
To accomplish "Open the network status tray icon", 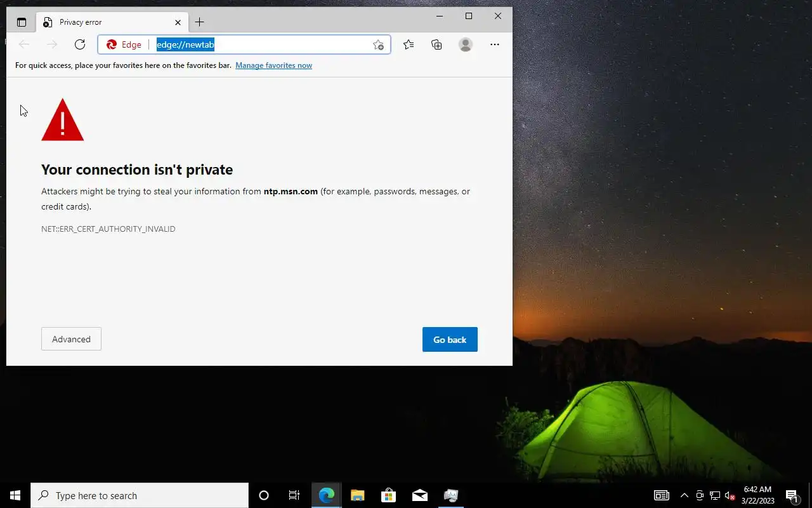I will click(x=715, y=495).
